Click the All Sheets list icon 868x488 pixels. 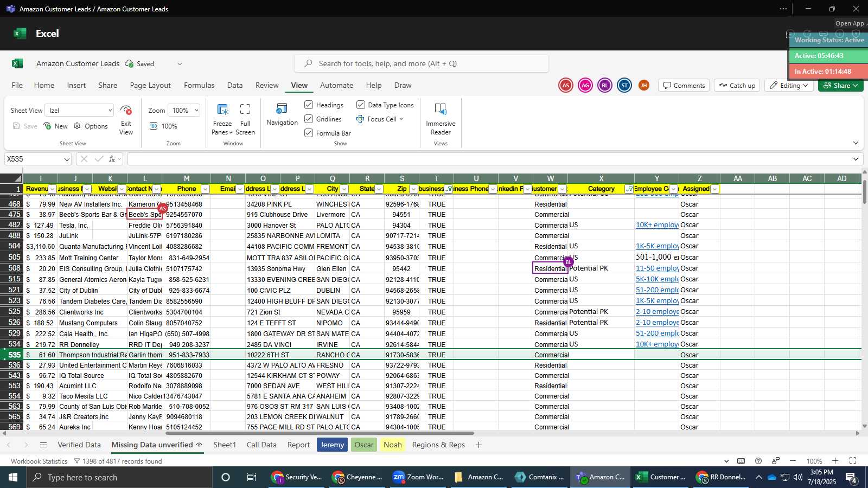(x=43, y=445)
